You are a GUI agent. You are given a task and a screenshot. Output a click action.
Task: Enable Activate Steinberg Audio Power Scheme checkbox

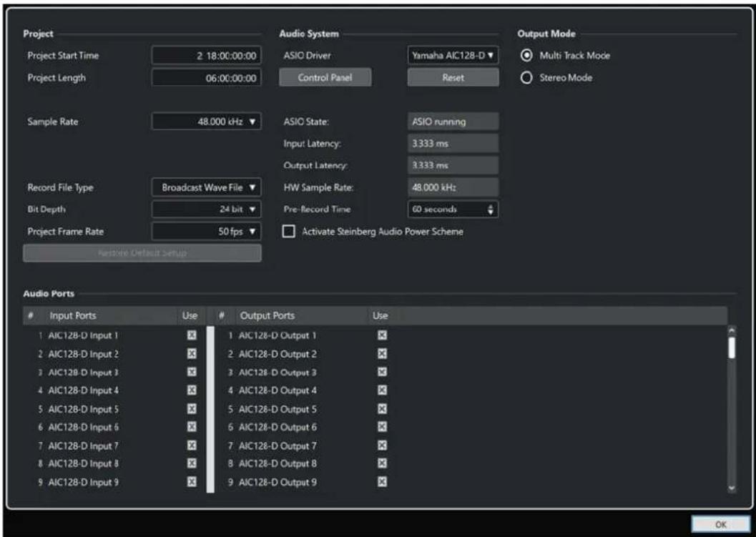288,232
